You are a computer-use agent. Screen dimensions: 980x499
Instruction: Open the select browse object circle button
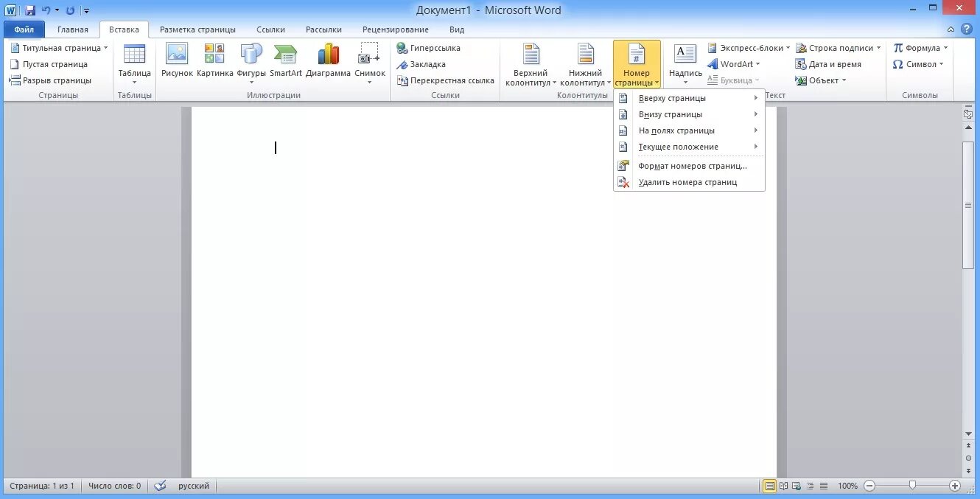click(x=969, y=458)
